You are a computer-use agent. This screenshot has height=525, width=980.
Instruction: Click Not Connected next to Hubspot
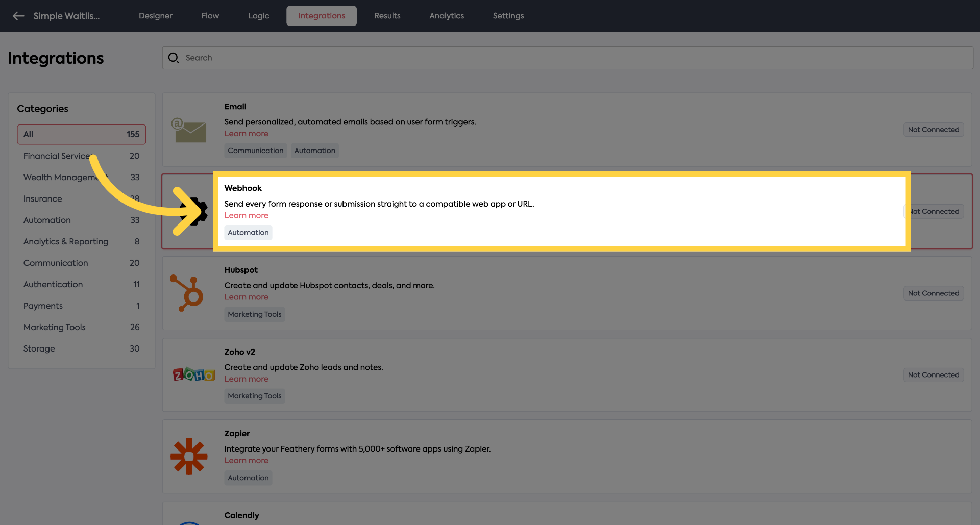(933, 293)
